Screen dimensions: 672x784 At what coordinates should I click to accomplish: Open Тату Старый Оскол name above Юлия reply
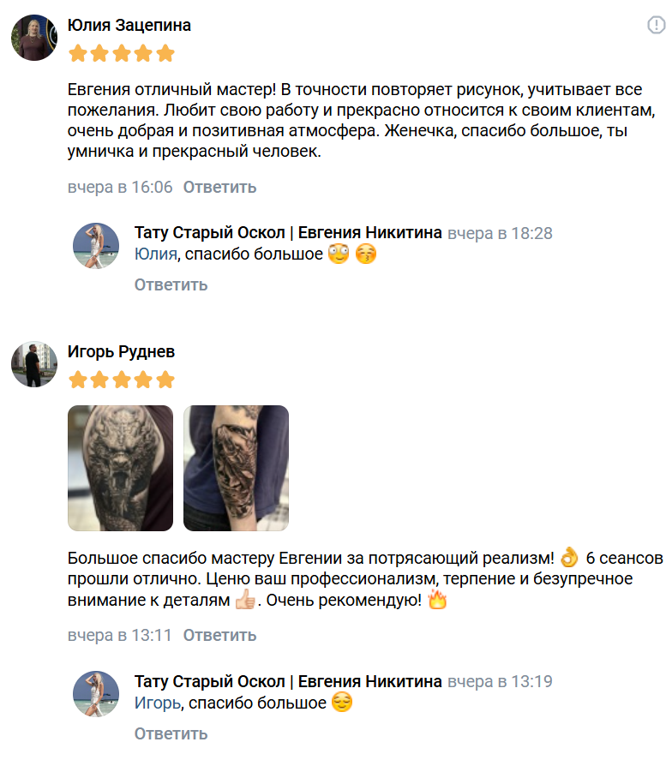click(288, 232)
